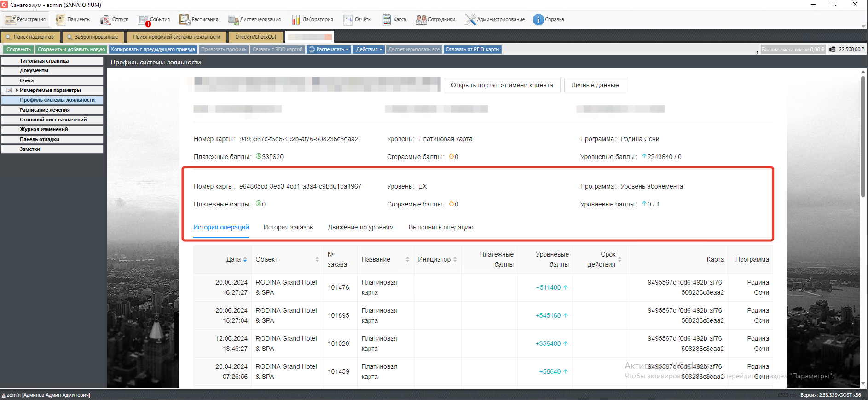Open the Расписания calendar icon
868x400 pixels.
click(185, 19)
